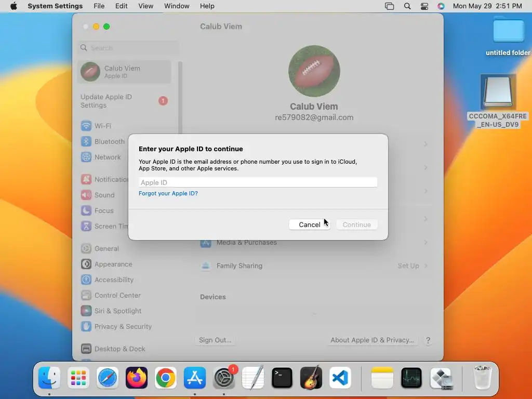532x399 pixels.
Task: Click Forgot your Apple ID link
Action: [168, 193]
